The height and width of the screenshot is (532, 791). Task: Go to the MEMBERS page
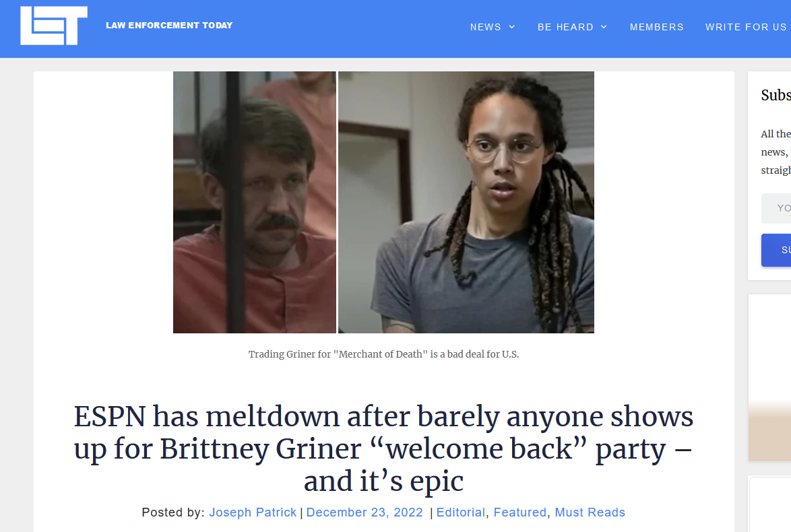click(x=656, y=27)
